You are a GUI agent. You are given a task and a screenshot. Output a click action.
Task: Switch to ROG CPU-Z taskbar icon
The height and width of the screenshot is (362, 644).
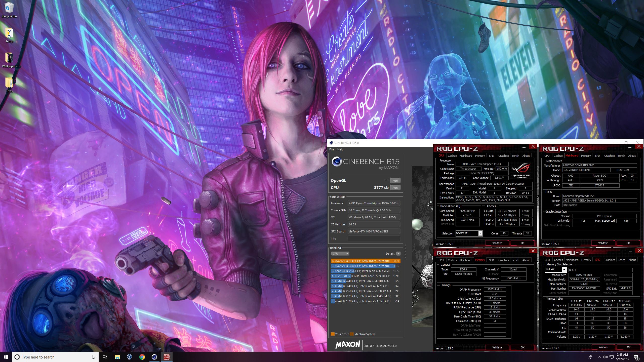167,357
